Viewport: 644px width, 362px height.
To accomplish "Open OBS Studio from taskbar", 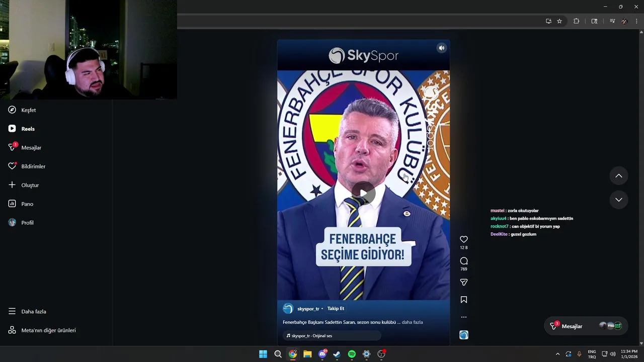I will click(381, 354).
